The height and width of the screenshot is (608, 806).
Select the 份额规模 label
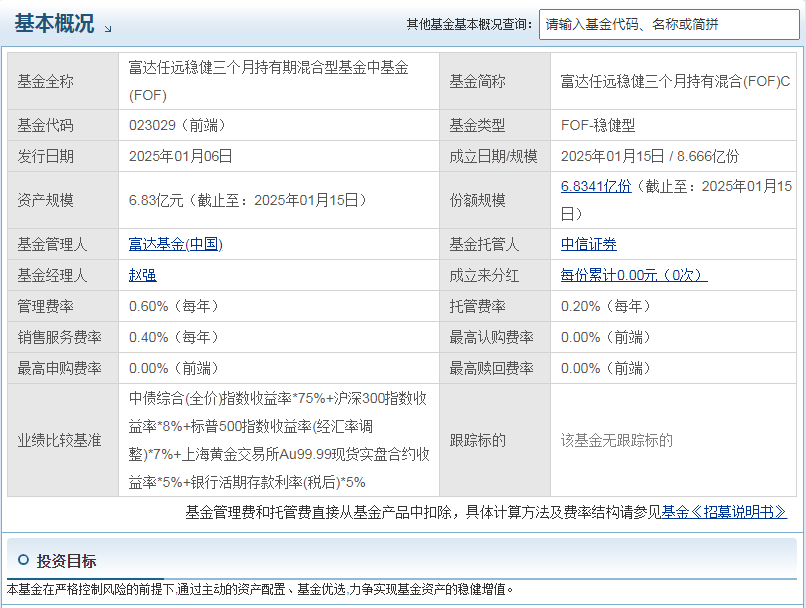click(478, 200)
